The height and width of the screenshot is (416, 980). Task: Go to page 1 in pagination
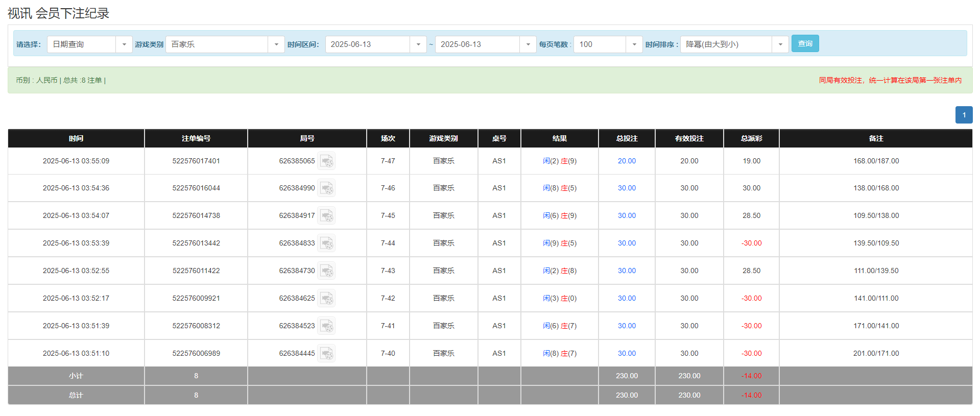pyautogui.click(x=964, y=115)
